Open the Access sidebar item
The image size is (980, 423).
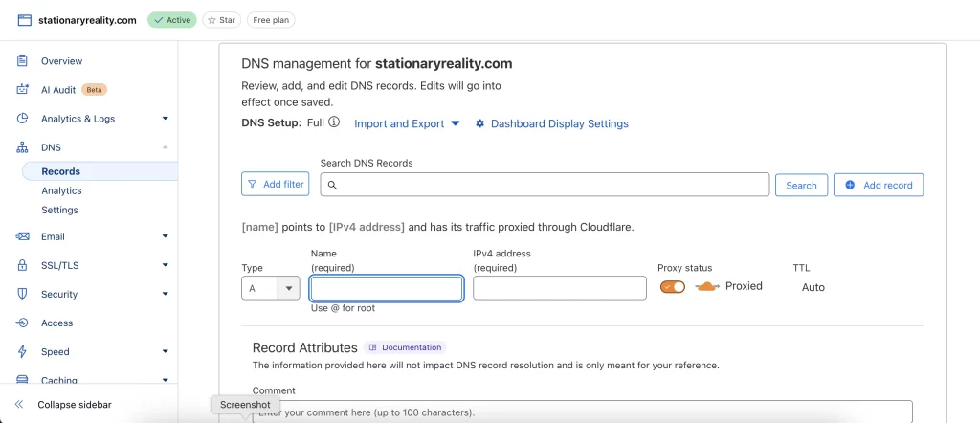pyautogui.click(x=56, y=323)
